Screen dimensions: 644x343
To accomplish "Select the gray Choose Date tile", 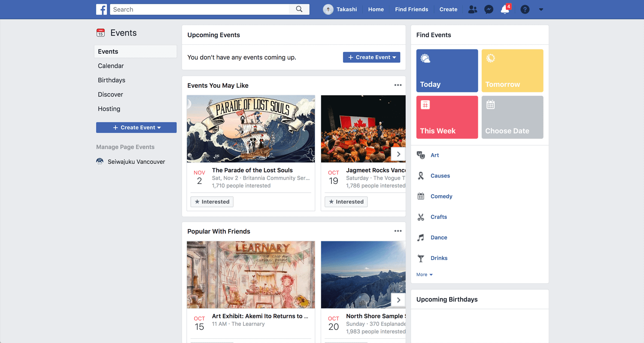I will [x=512, y=117].
